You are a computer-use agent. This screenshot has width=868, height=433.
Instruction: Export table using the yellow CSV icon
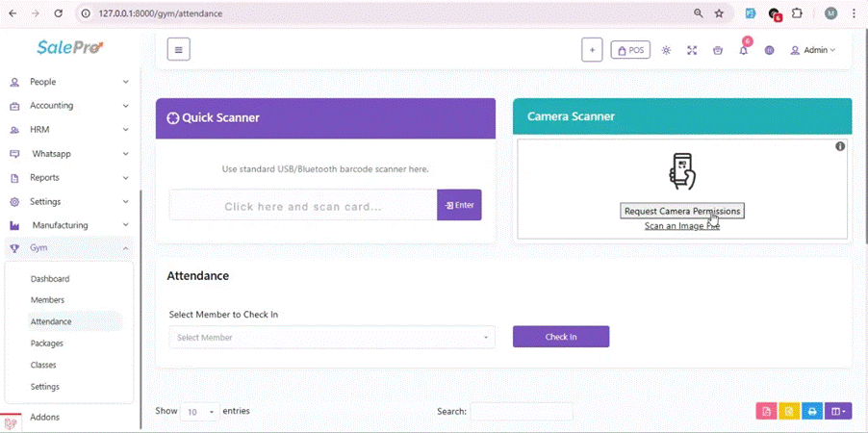[789, 412]
